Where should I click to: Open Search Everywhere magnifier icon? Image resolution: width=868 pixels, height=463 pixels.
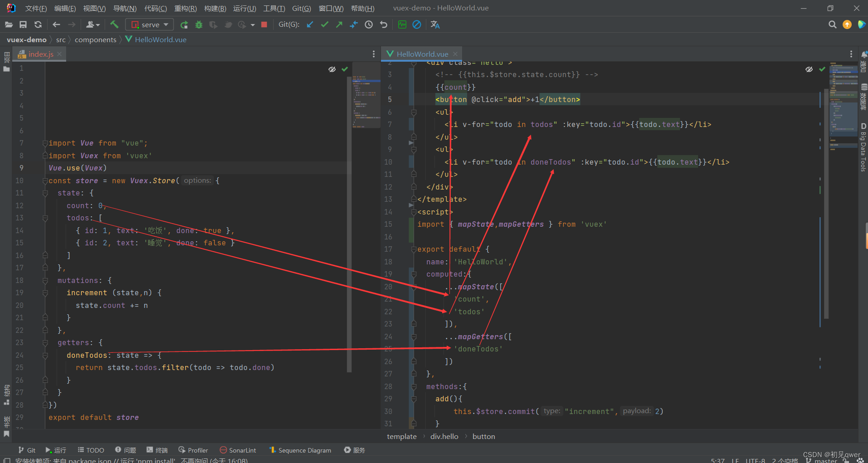point(832,24)
